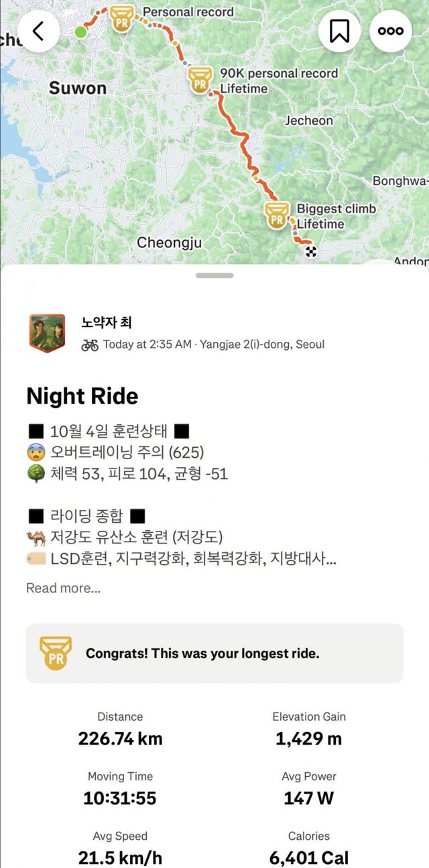The width and height of the screenshot is (429, 868).
Task: Tap the checkered finish flag marker
Action: (x=310, y=252)
